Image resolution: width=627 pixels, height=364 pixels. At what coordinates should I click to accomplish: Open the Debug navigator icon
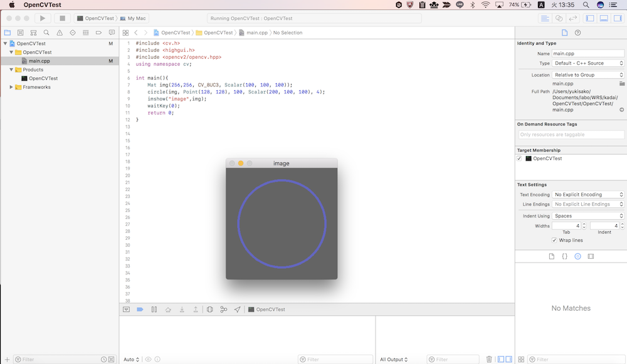click(85, 33)
